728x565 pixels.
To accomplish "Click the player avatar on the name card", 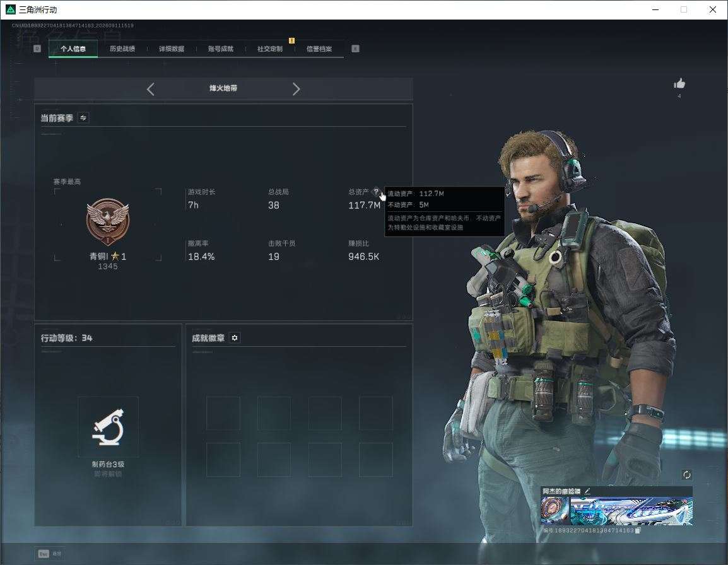I will coord(555,511).
